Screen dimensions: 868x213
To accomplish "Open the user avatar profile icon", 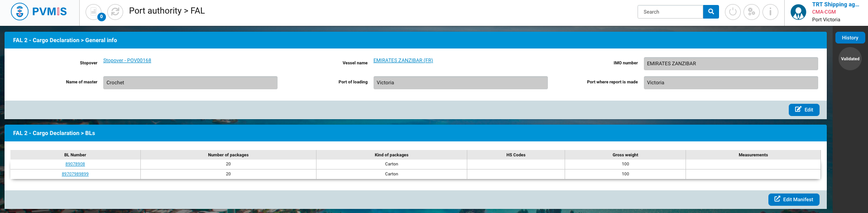I will (798, 12).
